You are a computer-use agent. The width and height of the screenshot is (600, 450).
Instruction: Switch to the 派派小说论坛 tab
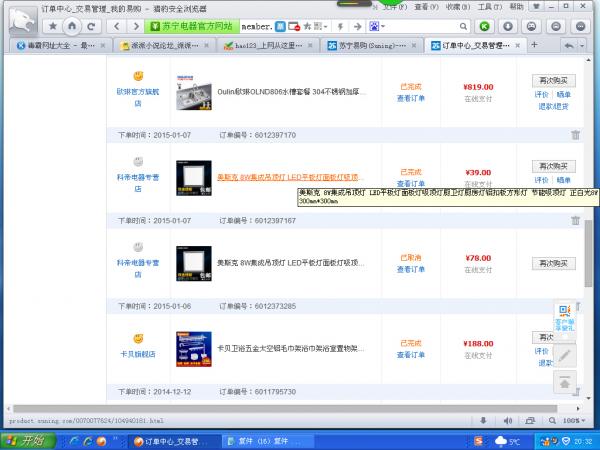(165, 46)
